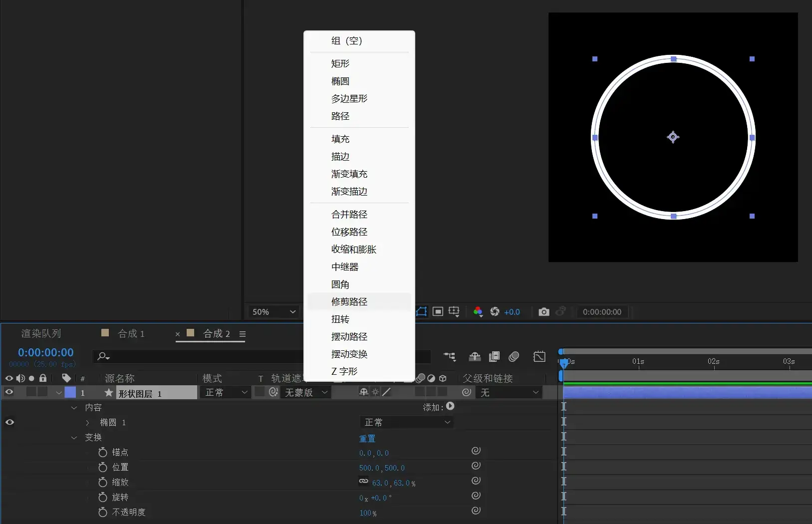Click pick whip for 旋转 property
This screenshot has height=524, width=812.
point(476,496)
